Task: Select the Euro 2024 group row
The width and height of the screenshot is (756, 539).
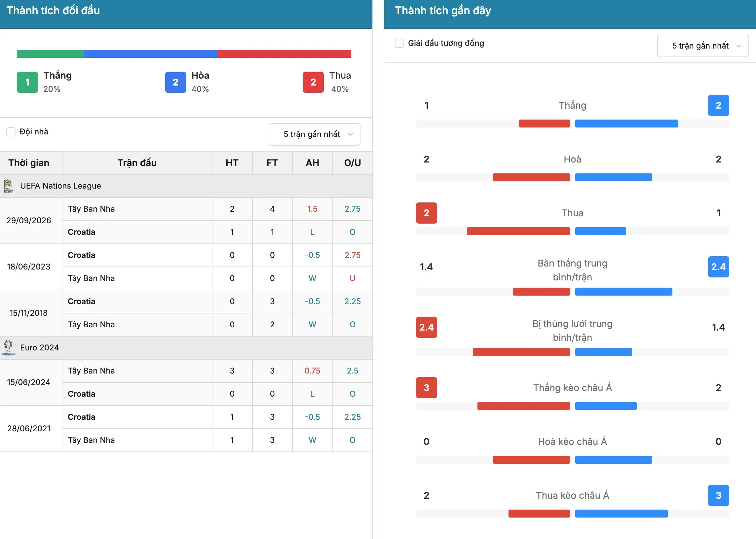Action: coord(186,347)
